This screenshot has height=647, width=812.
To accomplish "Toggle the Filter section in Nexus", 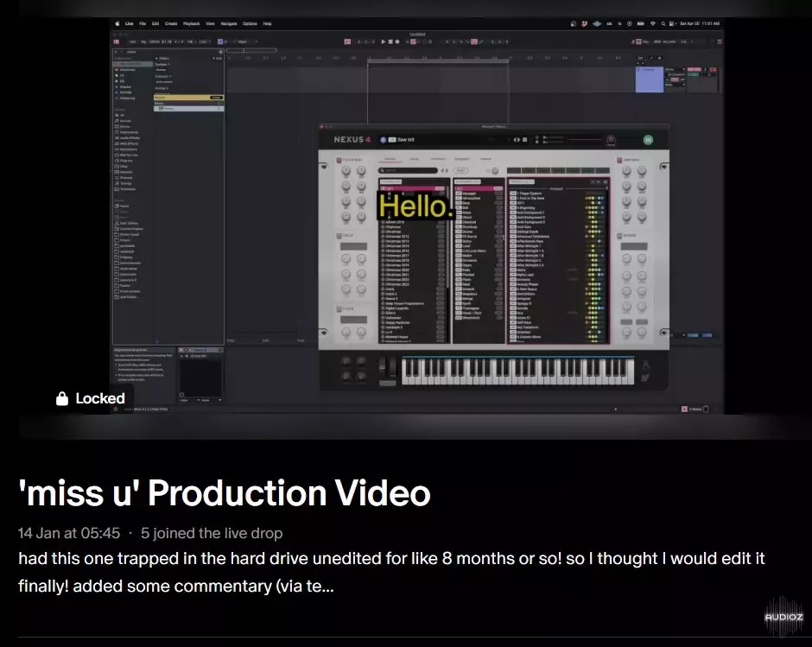I will click(x=339, y=308).
